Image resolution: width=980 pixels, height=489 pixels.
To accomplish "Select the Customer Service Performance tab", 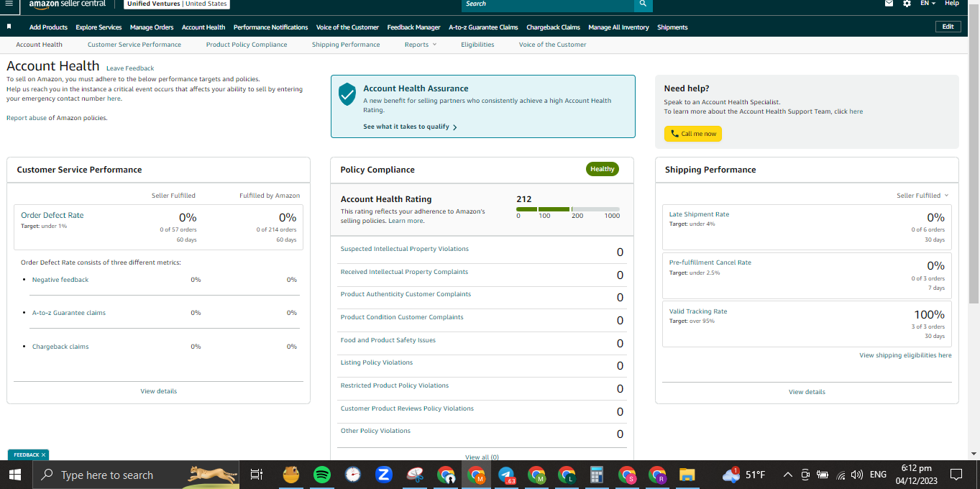I will point(134,45).
